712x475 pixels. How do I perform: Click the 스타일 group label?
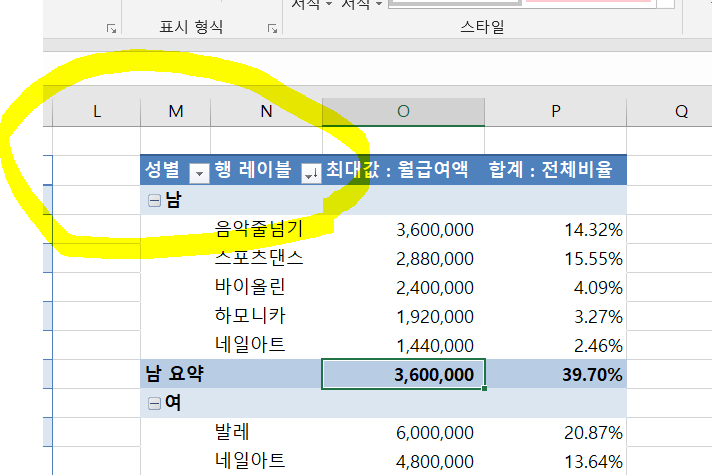(482, 26)
